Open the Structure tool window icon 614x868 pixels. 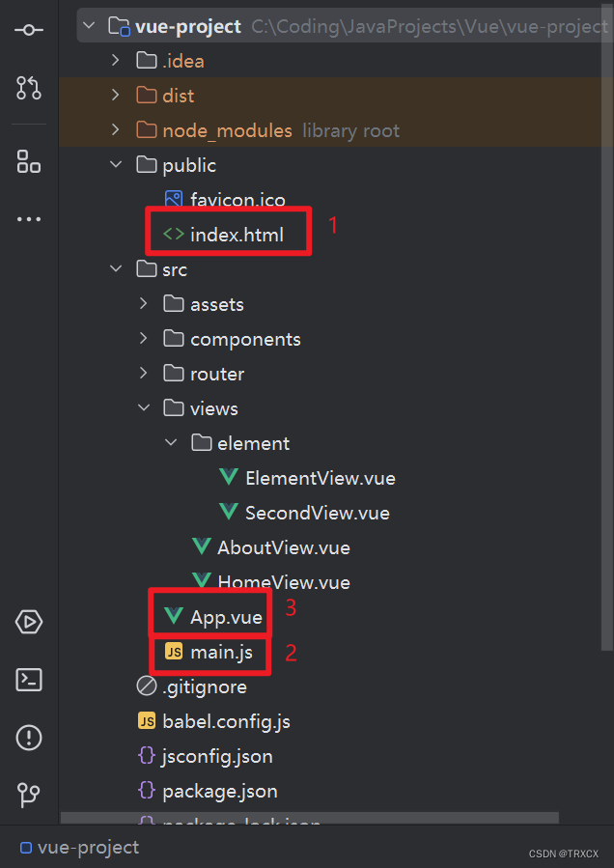[29, 160]
